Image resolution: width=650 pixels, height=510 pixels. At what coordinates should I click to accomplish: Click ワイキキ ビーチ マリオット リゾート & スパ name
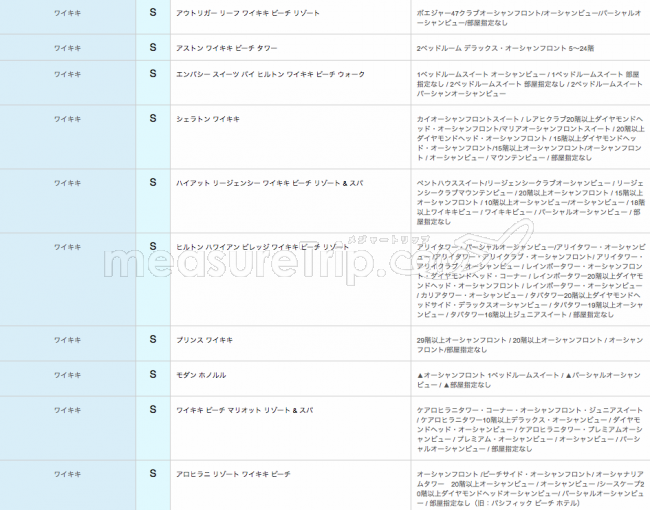tap(245, 410)
